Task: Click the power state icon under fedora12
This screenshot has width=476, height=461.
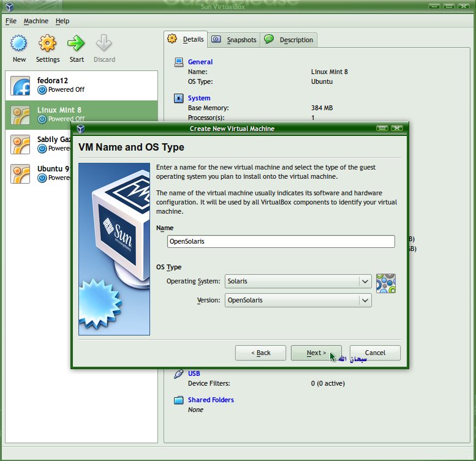Action: 42,90
